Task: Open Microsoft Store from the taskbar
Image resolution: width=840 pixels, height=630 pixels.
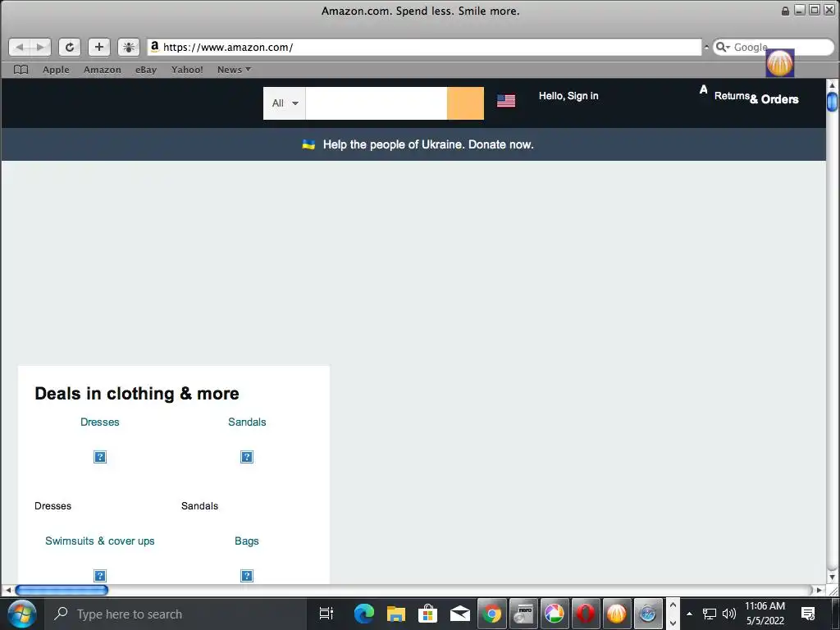Action: [427, 614]
